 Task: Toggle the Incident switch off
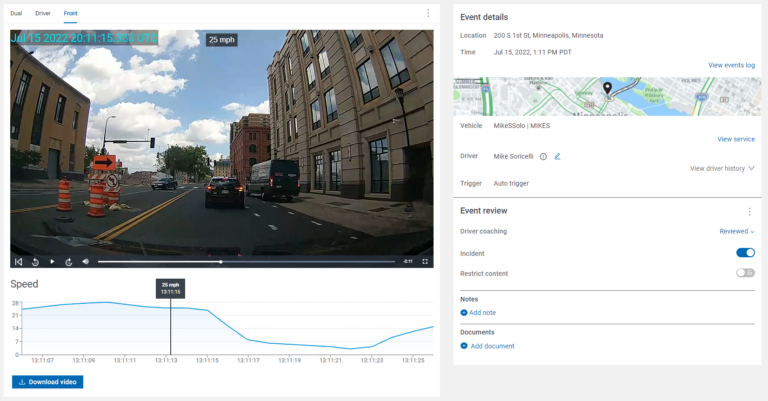[745, 253]
